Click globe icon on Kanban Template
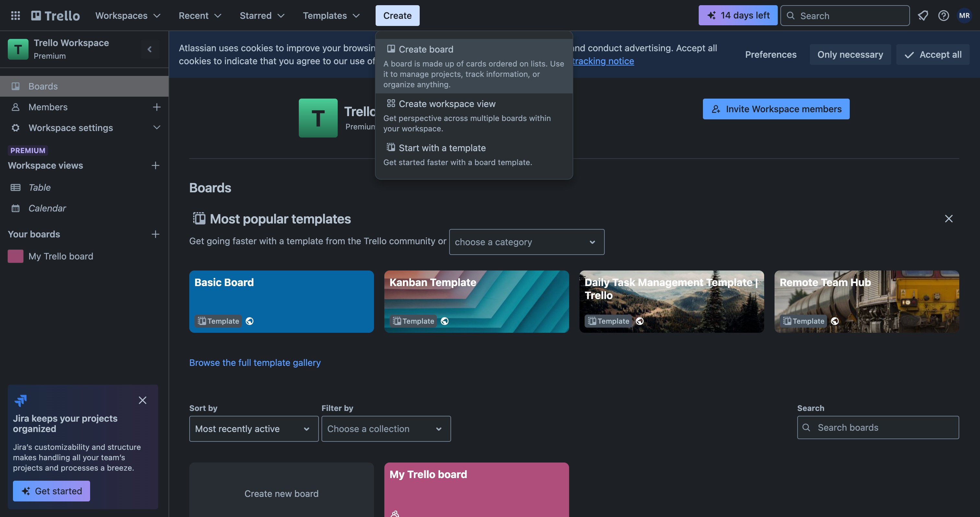 coord(444,321)
